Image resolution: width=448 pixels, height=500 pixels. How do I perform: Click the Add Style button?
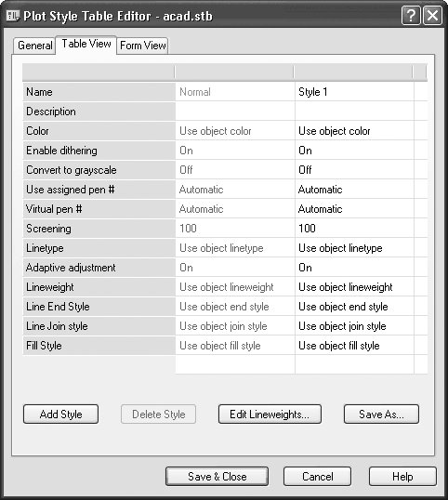click(61, 414)
